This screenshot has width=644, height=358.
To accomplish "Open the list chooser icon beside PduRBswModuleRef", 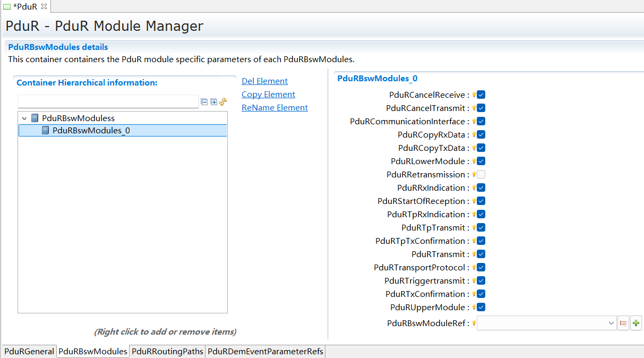I will [x=623, y=322].
